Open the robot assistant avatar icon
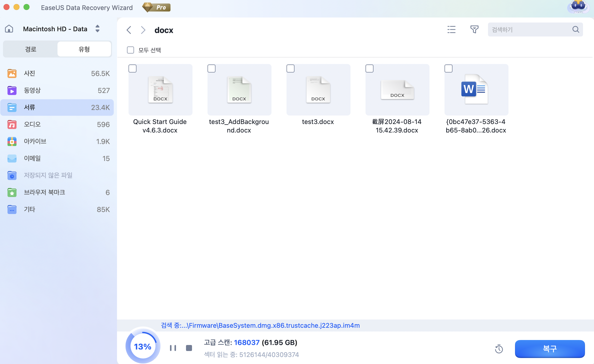Image resolution: width=594 pixels, height=364 pixels. click(578, 7)
